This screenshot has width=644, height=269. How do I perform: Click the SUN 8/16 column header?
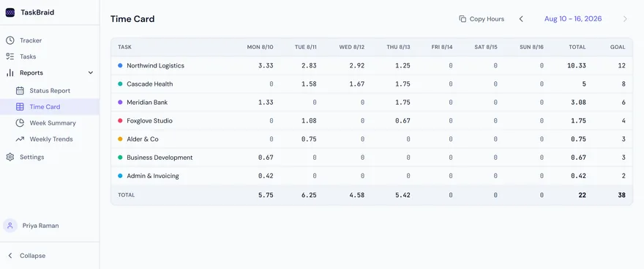531,47
